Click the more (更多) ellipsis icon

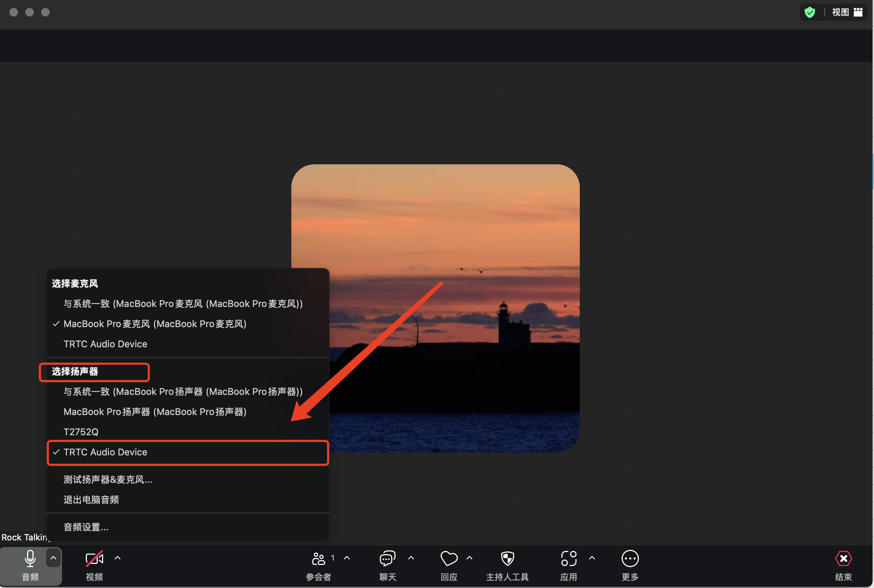click(x=630, y=558)
